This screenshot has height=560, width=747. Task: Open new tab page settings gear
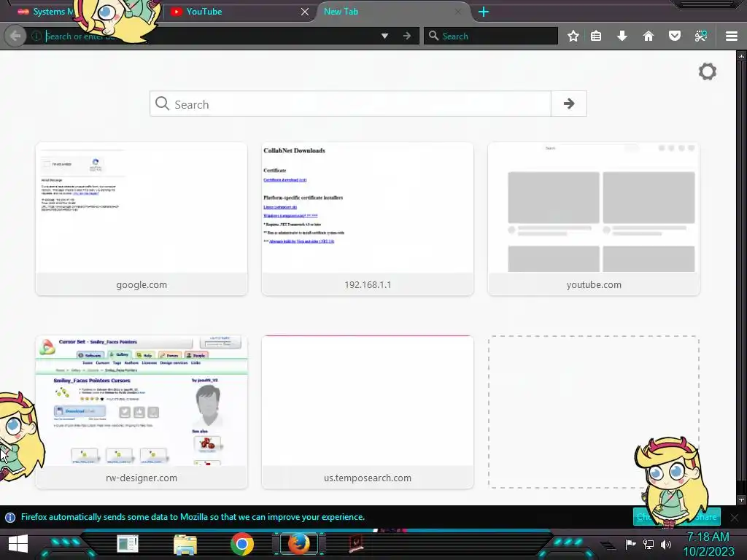[x=708, y=72]
